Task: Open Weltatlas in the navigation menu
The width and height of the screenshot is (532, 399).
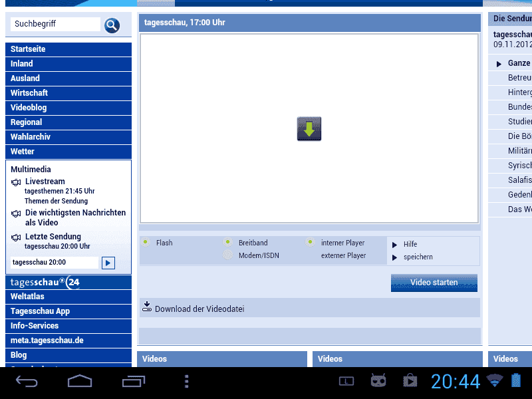Action: [68, 297]
